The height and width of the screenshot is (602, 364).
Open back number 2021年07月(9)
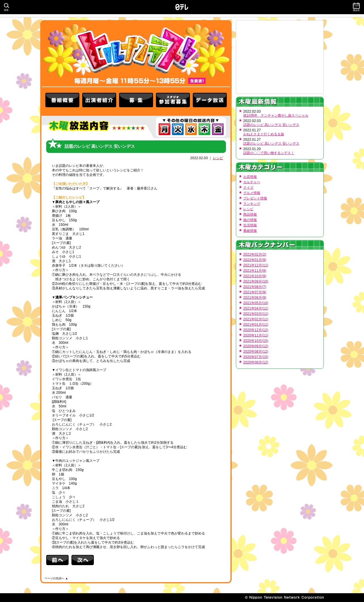coord(255,292)
